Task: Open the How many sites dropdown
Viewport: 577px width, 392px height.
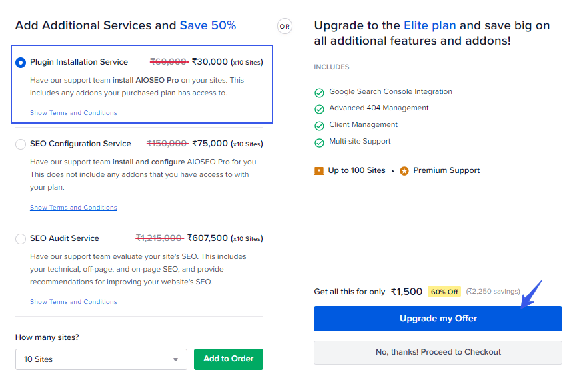Action: pyautogui.click(x=101, y=359)
